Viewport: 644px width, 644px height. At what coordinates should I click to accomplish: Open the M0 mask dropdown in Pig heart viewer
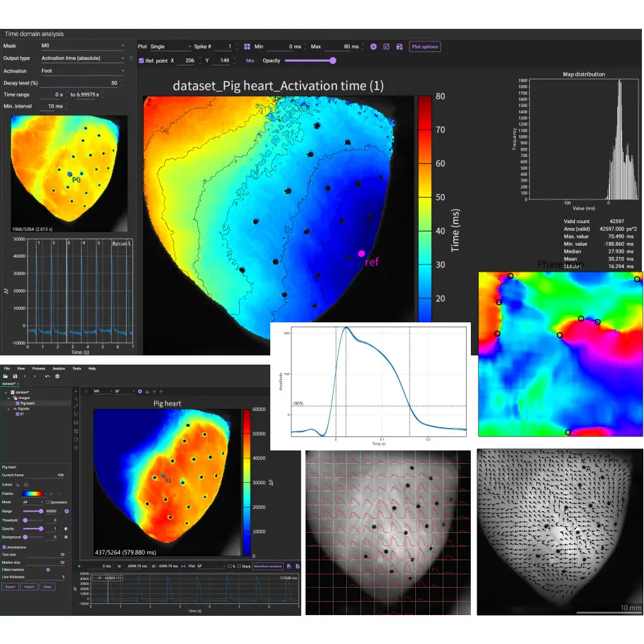click(103, 391)
